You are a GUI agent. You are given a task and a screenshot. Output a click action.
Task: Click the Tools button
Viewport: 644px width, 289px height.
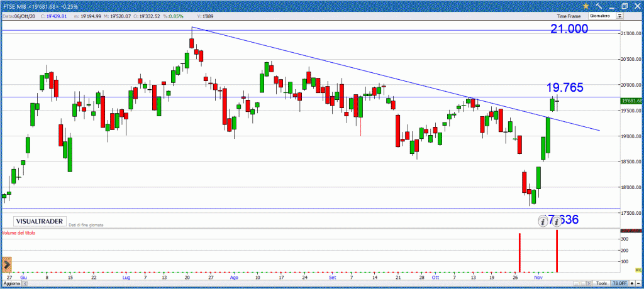(601, 283)
